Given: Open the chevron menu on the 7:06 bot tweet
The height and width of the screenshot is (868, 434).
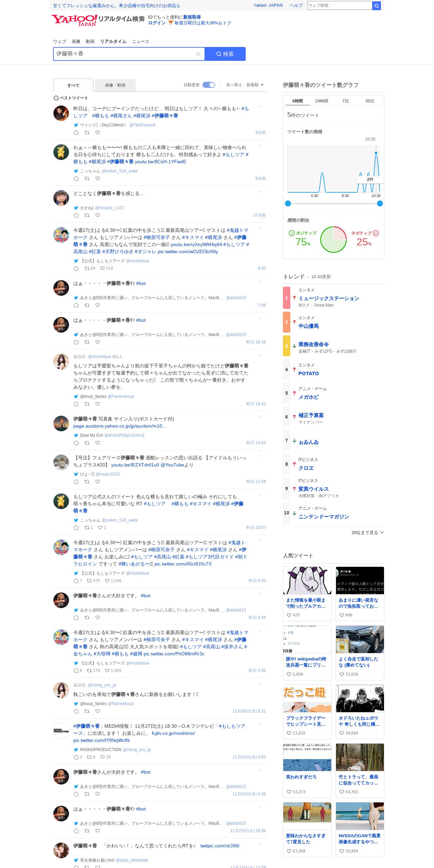Looking at the screenshot, I should click(x=261, y=282).
